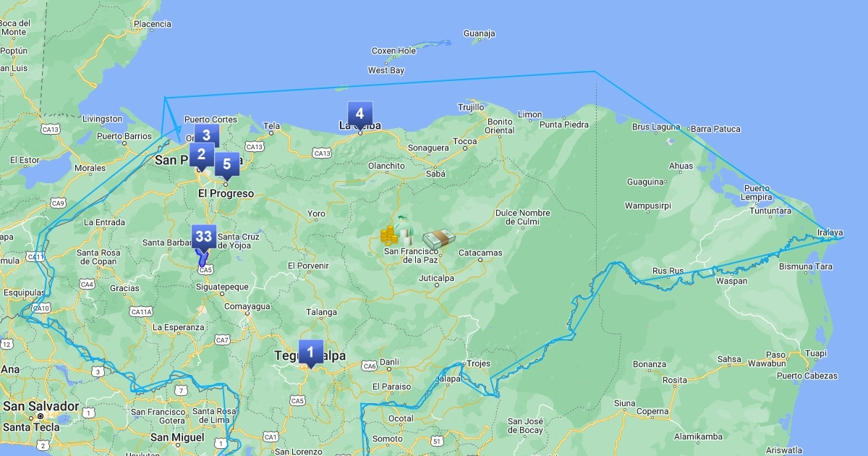Select marker 2 at San Pedro Sula
This screenshot has height=456, width=868.
[201, 154]
